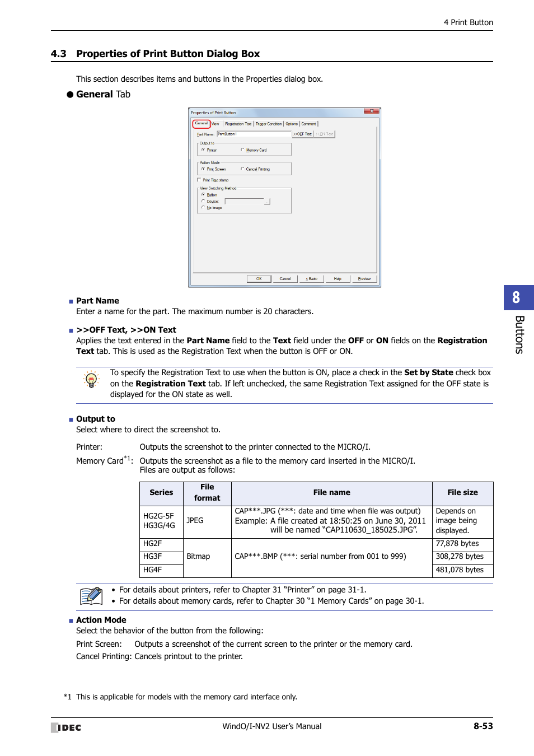The image size is (534, 756).
Task: Select the Memory Card radio button
Action: 242,150
